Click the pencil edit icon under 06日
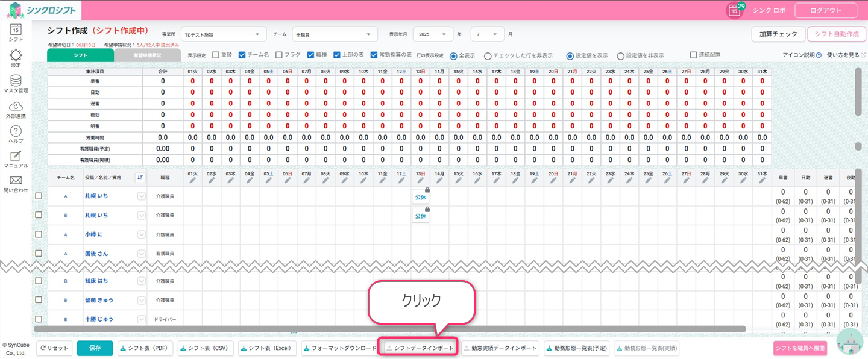 288,180
